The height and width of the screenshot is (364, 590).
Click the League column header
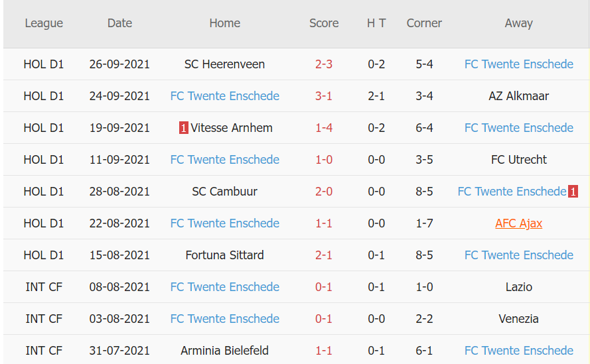tap(44, 23)
